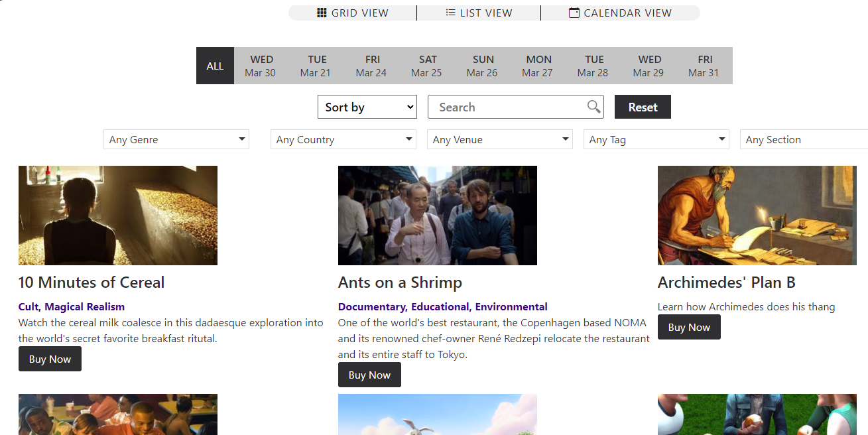This screenshot has width=868, height=435.
Task: Filter by Fri Mar 31
Action: pyautogui.click(x=705, y=66)
